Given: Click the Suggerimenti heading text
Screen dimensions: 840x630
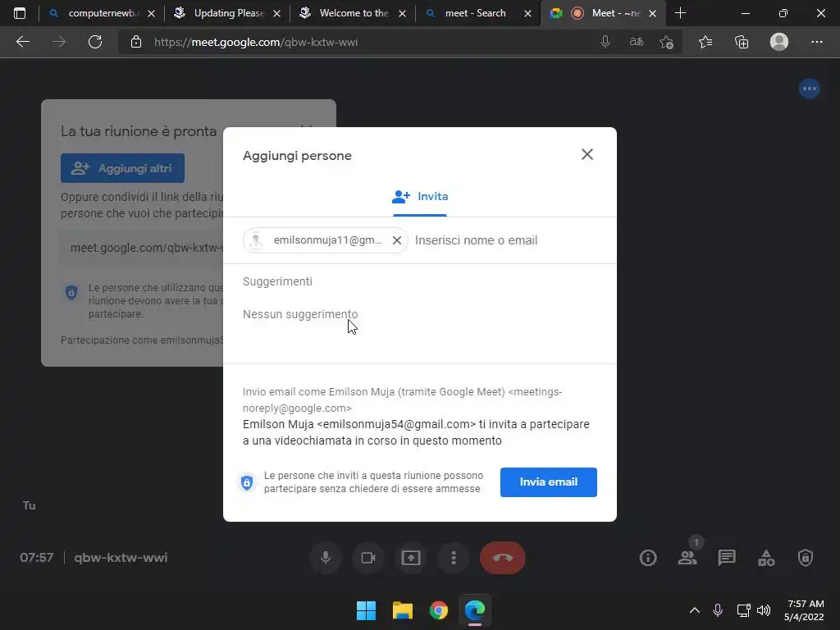Looking at the screenshot, I should click(x=277, y=281).
